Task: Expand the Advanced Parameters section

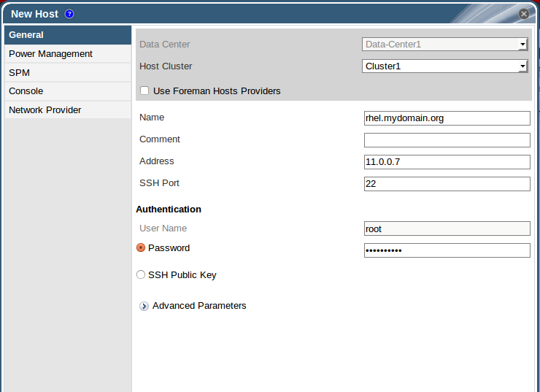Action: (x=199, y=306)
